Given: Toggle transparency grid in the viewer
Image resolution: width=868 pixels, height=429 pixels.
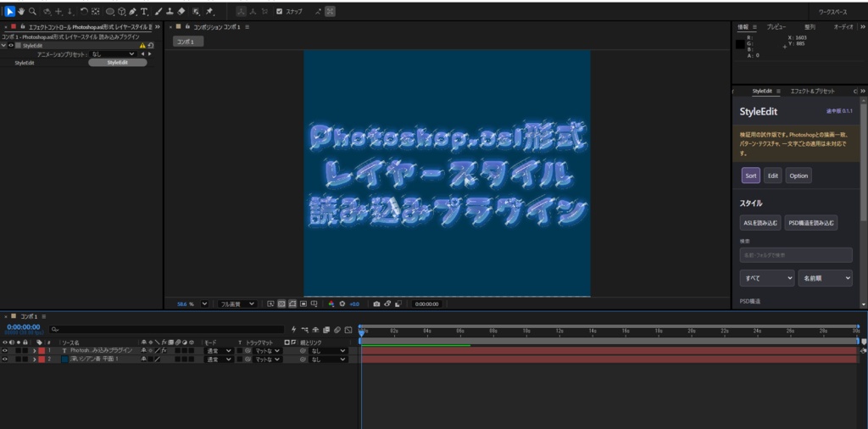Looking at the screenshot, I should [x=281, y=304].
